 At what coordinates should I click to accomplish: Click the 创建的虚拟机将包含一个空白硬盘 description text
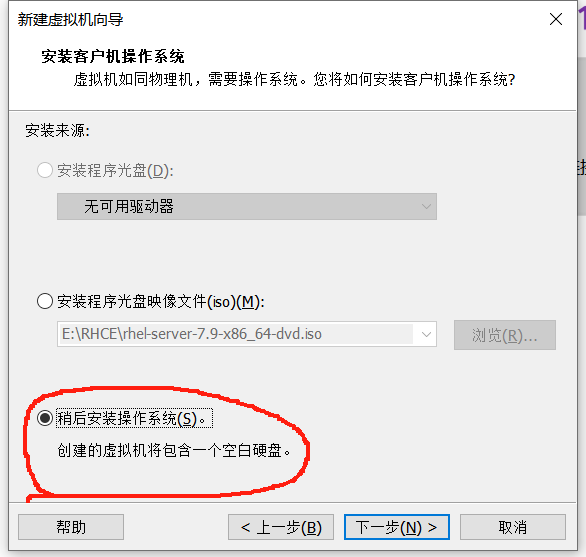point(174,450)
